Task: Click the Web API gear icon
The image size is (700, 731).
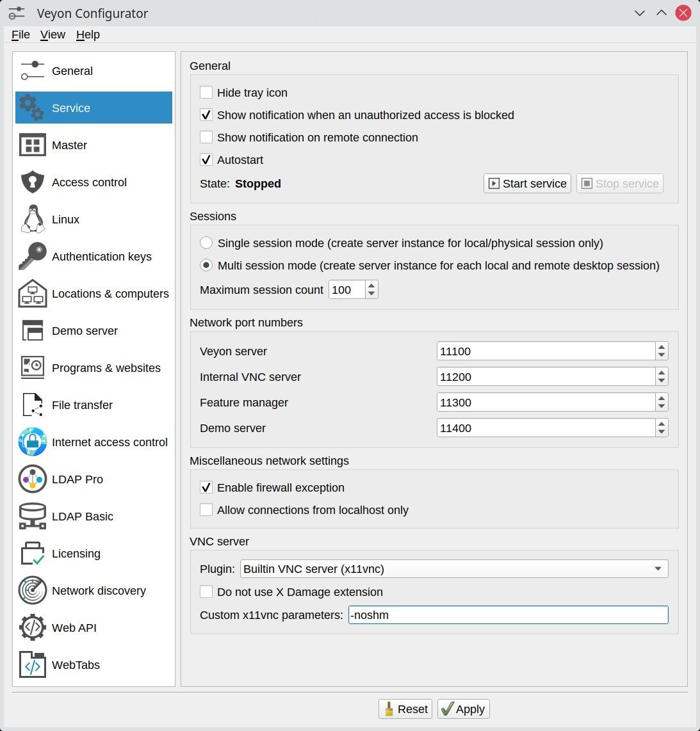Action: (x=32, y=627)
